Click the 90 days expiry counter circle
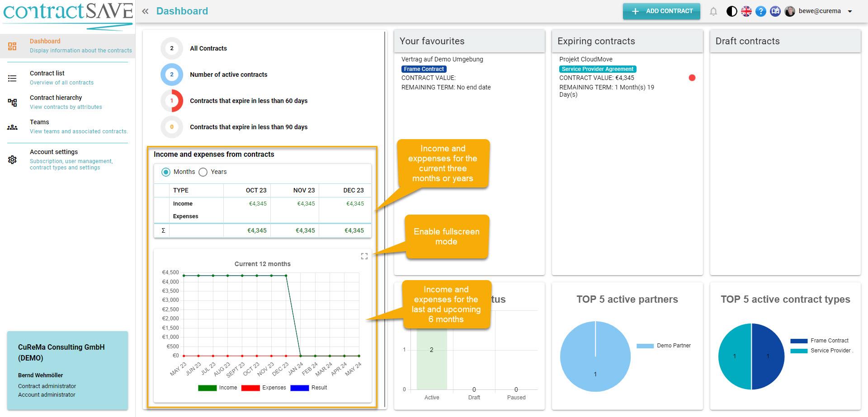 [x=172, y=127]
